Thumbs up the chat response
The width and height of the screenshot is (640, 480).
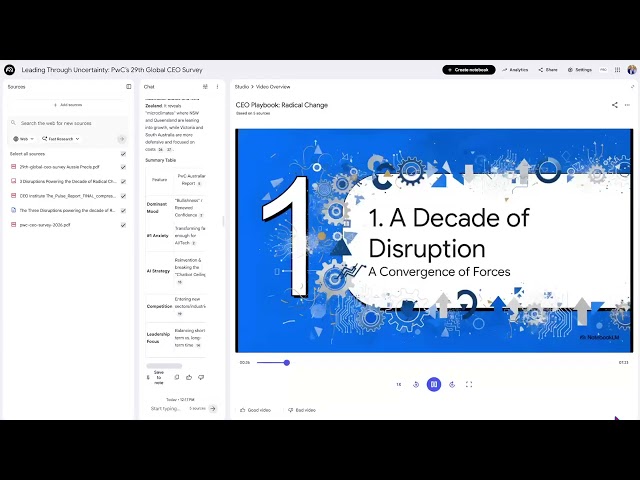click(x=189, y=377)
